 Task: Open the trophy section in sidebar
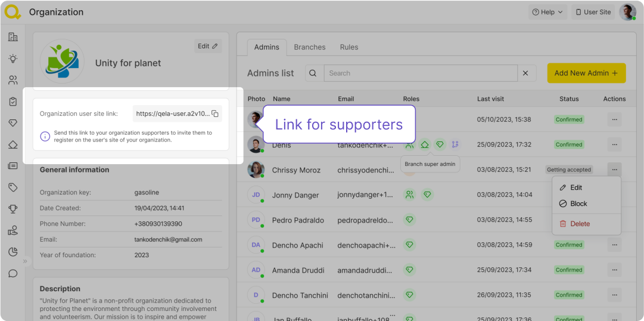pos(13,209)
